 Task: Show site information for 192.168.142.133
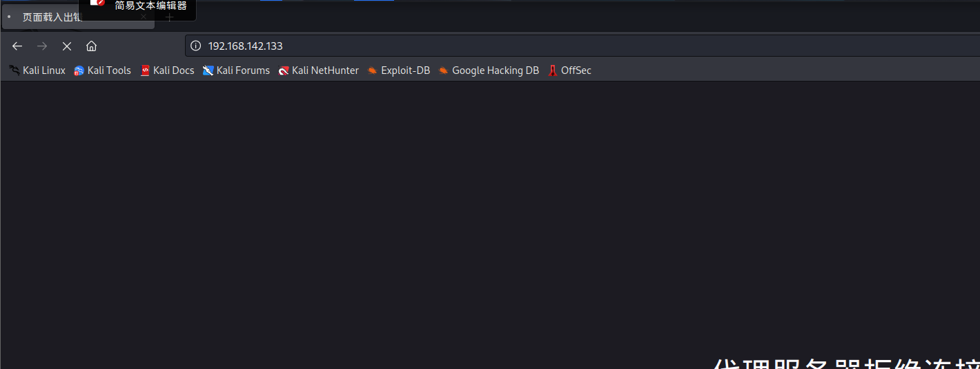[x=195, y=46]
